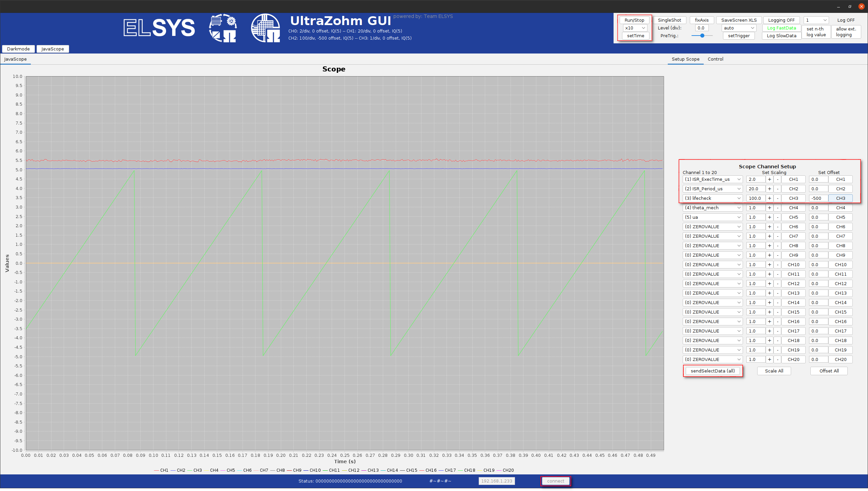Select the Setup Scope tab

pyautogui.click(x=685, y=59)
